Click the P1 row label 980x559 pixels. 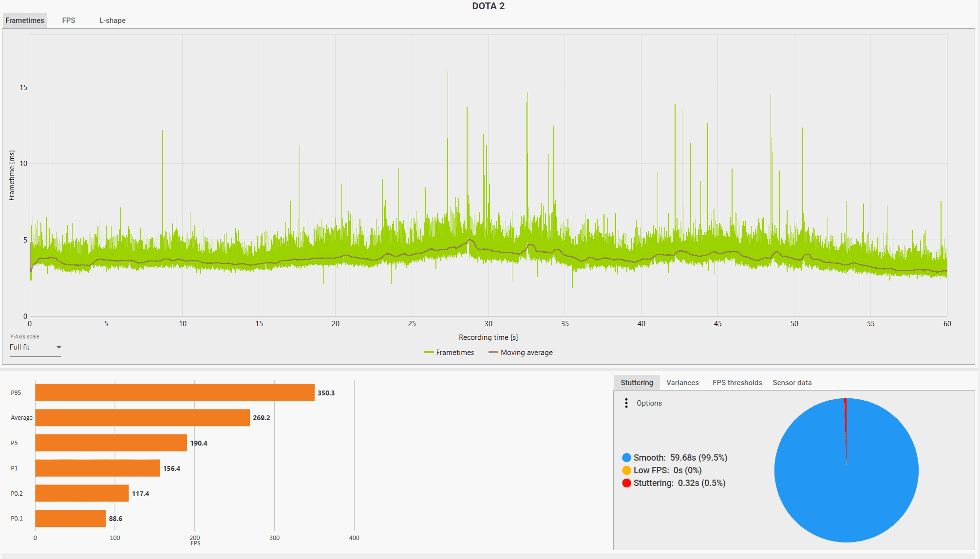(x=15, y=468)
